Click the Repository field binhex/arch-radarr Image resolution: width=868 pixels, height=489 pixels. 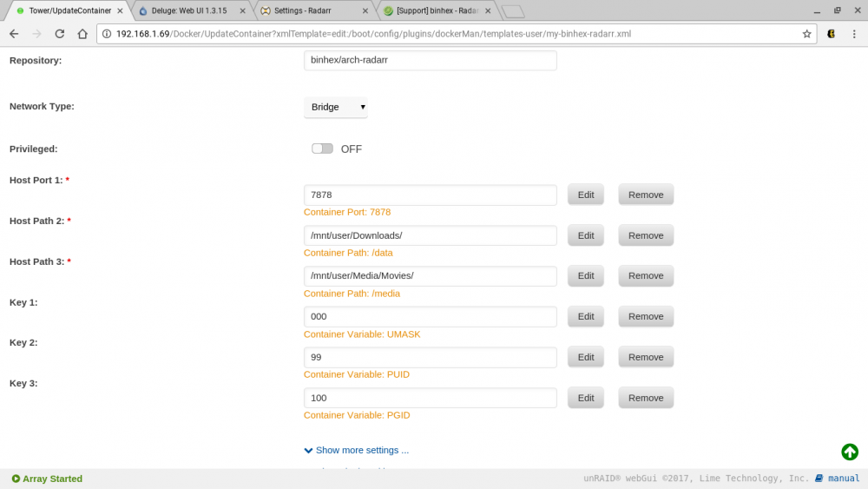431,60
